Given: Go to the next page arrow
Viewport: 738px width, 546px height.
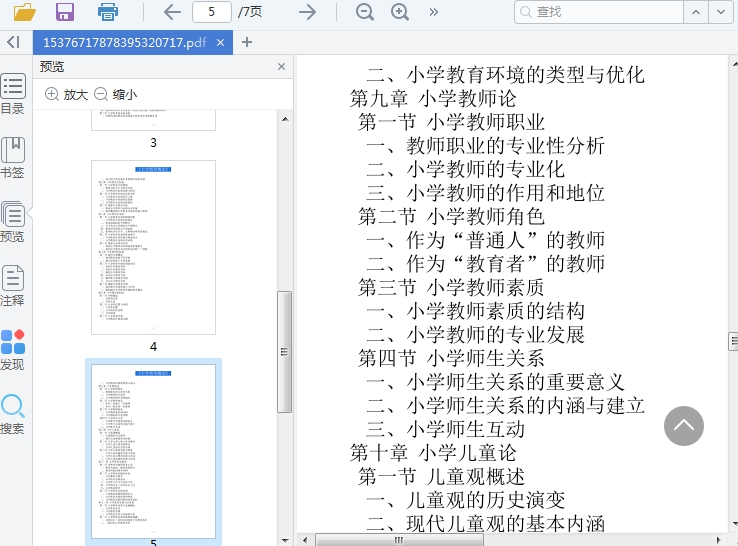Looking at the screenshot, I should [x=308, y=12].
